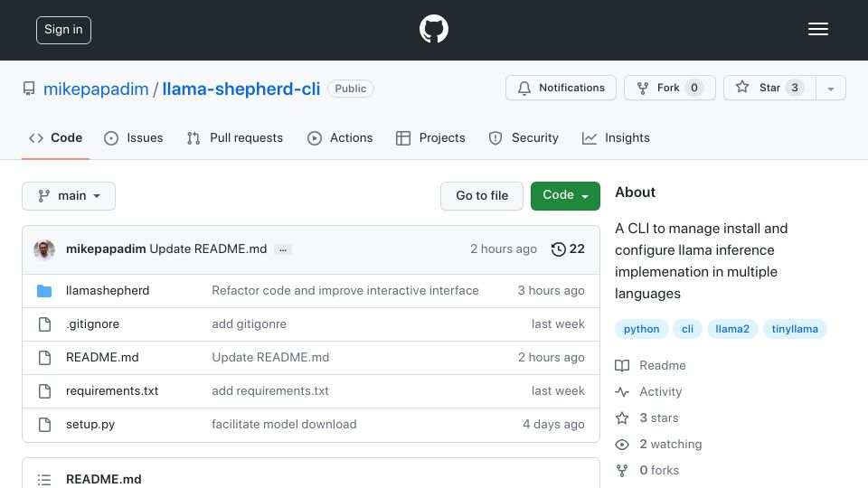Click the file icon next to setup.py
The height and width of the screenshot is (488, 868).
pyautogui.click(x=44, y=425)
